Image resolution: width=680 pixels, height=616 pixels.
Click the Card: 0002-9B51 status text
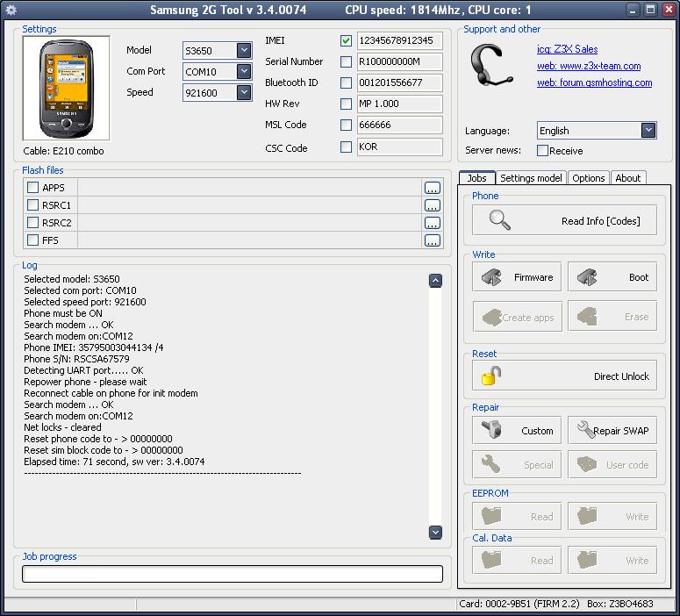click(519, 604)
